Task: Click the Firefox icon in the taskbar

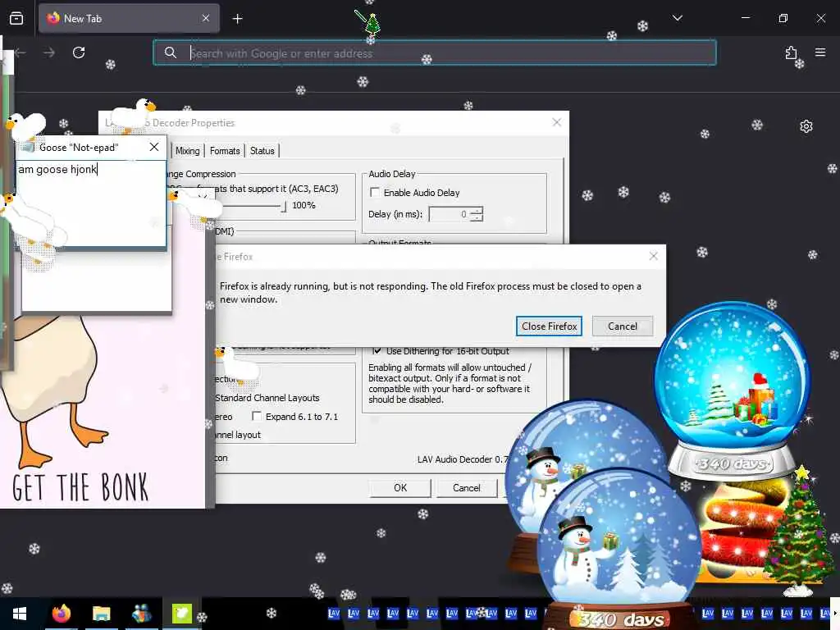Action: click(61, 614)
